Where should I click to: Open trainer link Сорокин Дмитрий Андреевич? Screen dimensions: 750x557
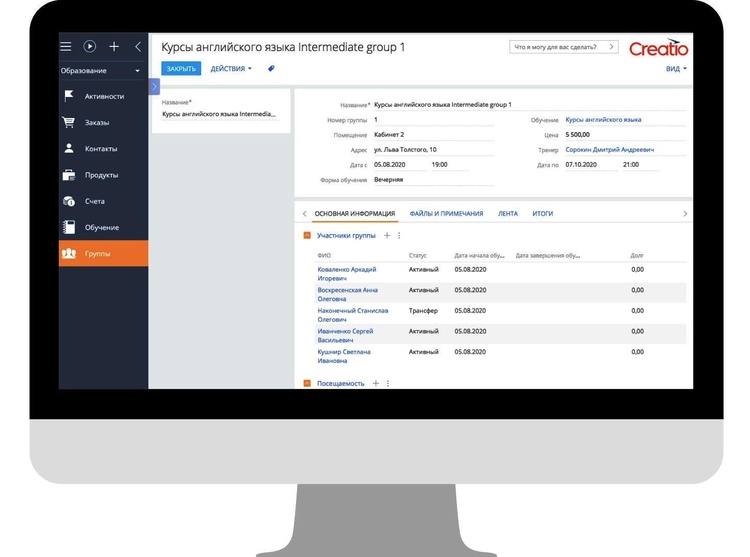pos(609,149)
